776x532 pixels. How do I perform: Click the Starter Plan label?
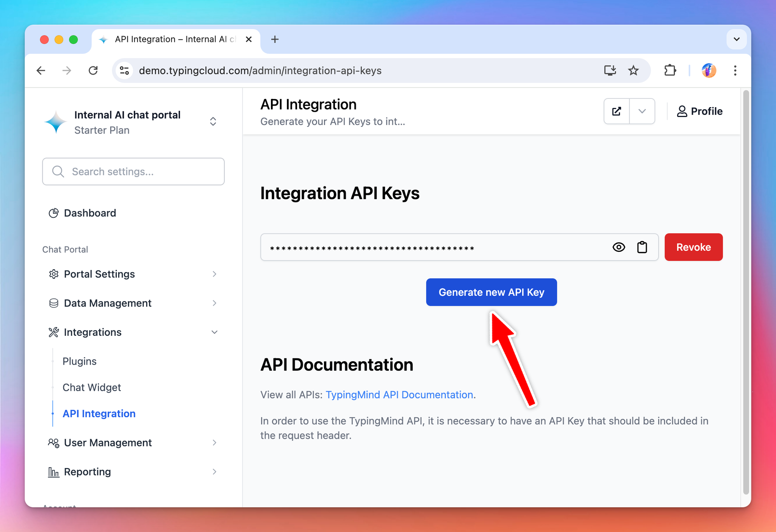(102, 130)
